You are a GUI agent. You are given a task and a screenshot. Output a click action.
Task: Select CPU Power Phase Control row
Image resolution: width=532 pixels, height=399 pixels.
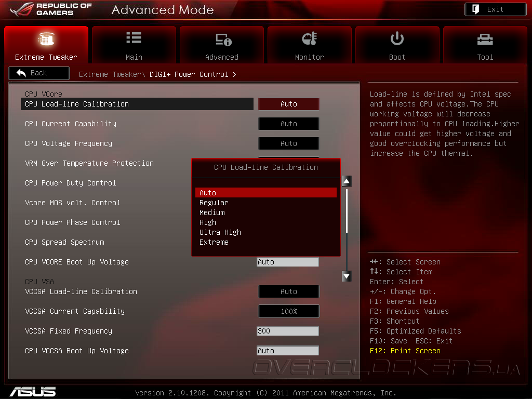(73, 222)
